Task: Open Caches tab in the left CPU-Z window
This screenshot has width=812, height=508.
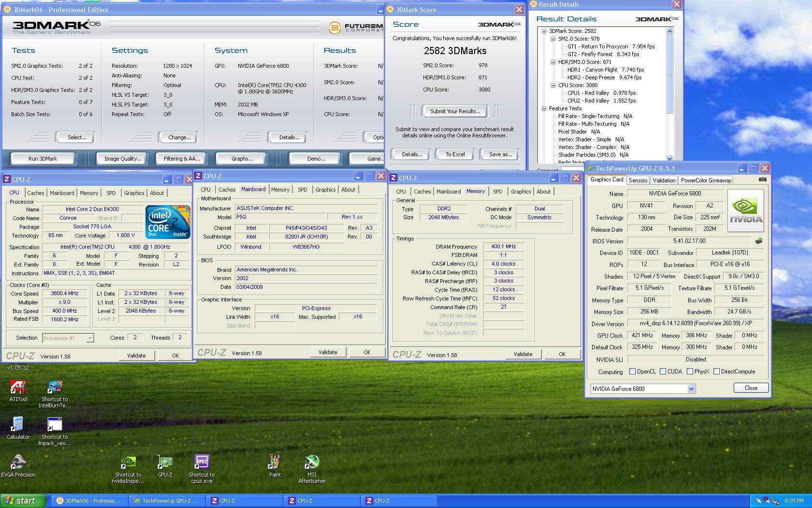Action: [x=35, y=193]
